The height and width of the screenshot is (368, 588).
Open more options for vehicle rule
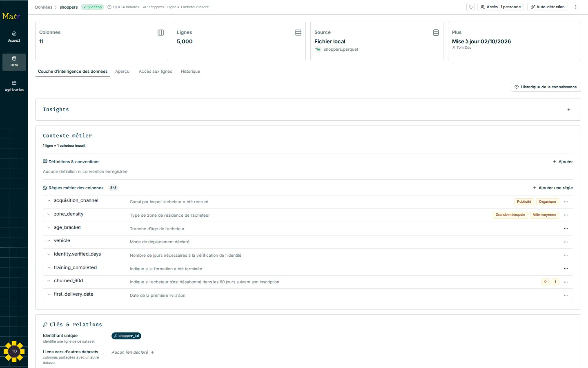coord(566,242)
